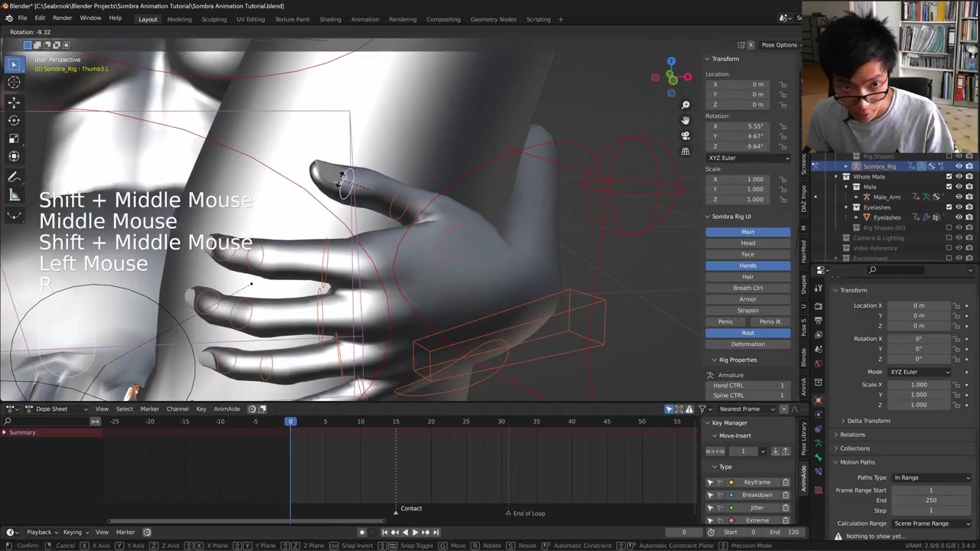The image size is (980, 551).
Task: Enable the Camera & Lighting collection checkbox
Action: pyautogui.click(x=949, y=238)
